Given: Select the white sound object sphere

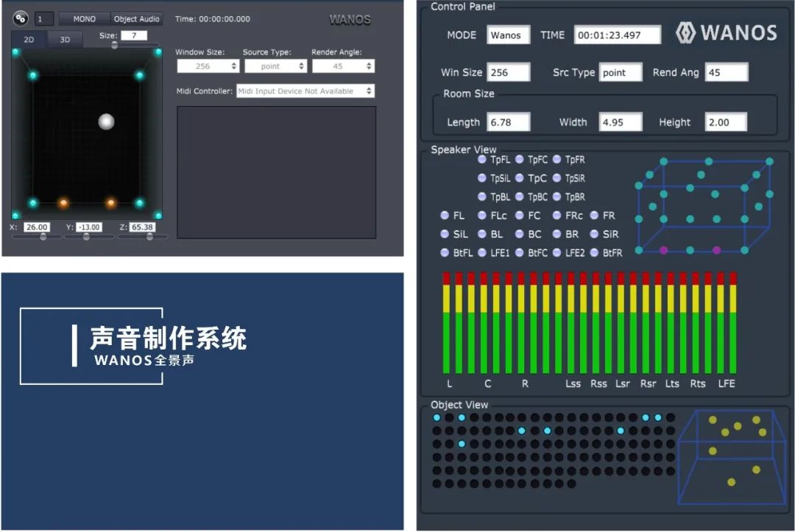Looking at the screenshot, I should [x=106, y=121].
